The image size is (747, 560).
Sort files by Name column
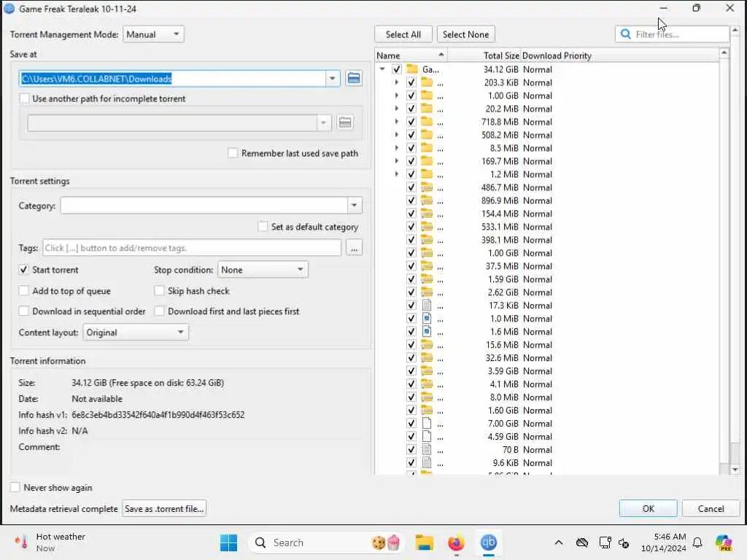[x=411, y=55]
